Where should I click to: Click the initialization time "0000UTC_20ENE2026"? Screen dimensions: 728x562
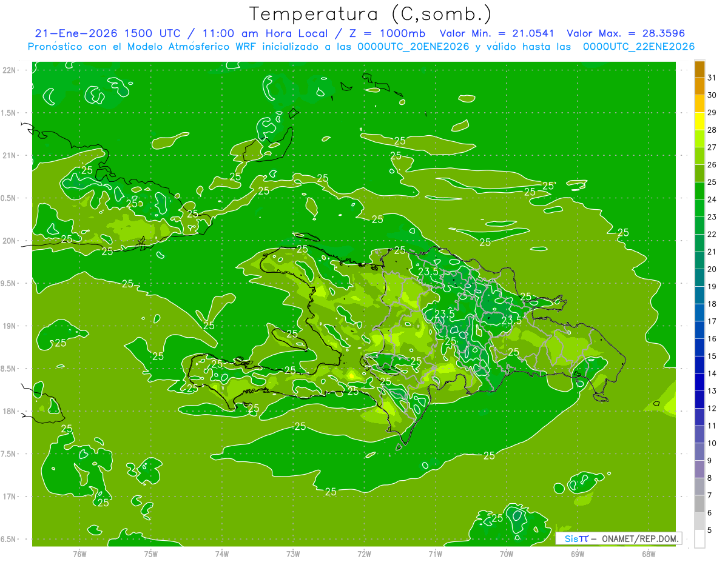pyautogui.click(x=413, y=47)
